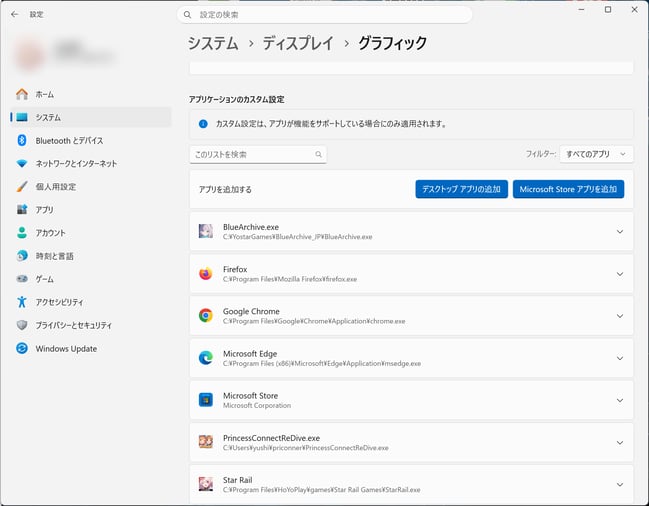649x506 pixels.
Task: Go to システム in the breadcrumb
Action: point(213,43)
